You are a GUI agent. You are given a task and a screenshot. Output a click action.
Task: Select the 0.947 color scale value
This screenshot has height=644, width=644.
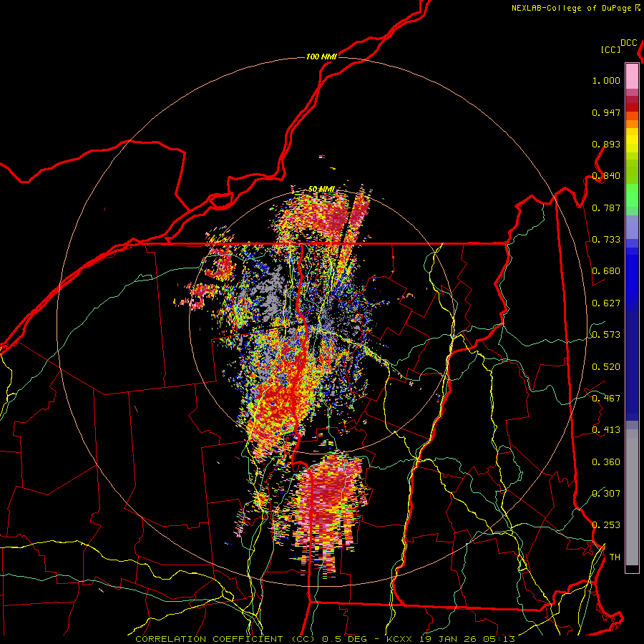coord(606,112)
